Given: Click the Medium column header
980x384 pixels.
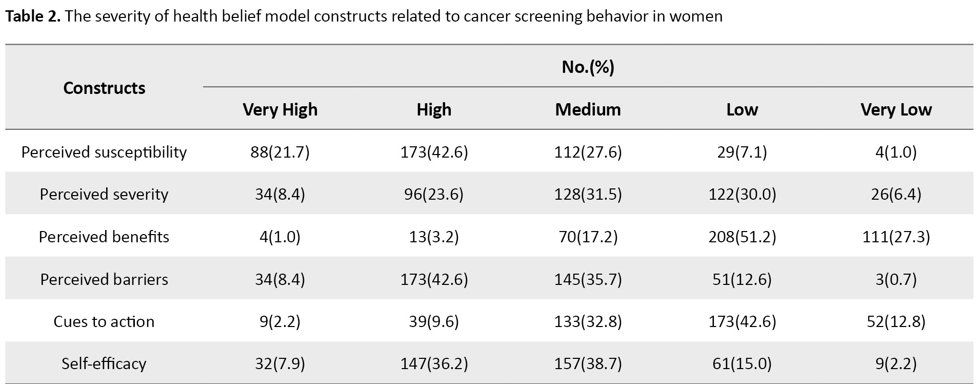Looking at the screenshot, I should pos(588,109).
